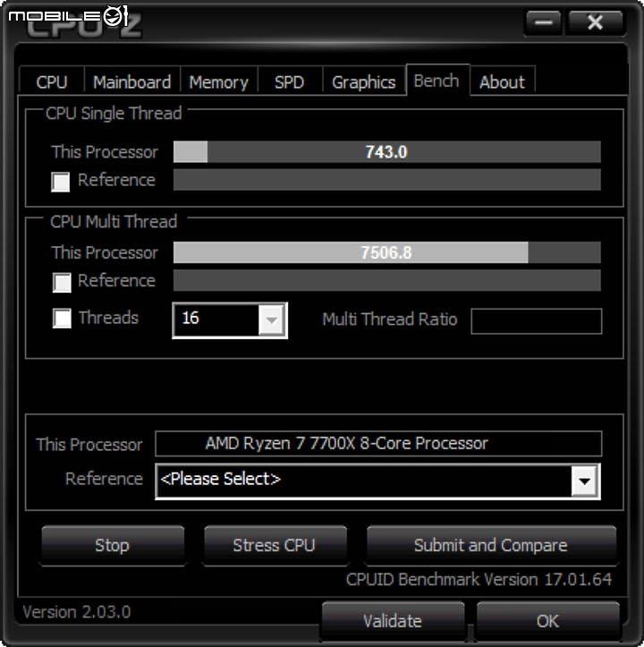The image size is (644, 647).
Task: Click the AMD Ryzen 7 7700X processor name field
Action: [x=378, y=444]
